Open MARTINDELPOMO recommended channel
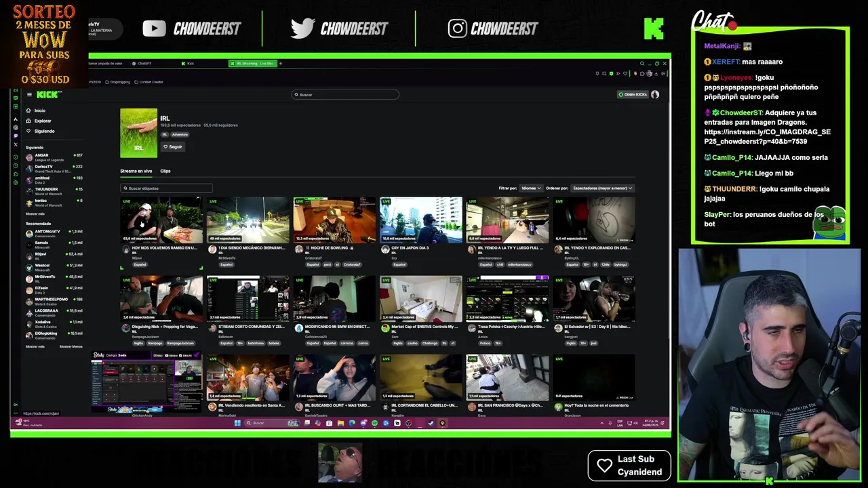Image resolution: width=868 pixels, height=488 pixels. (x=54, y=301)
